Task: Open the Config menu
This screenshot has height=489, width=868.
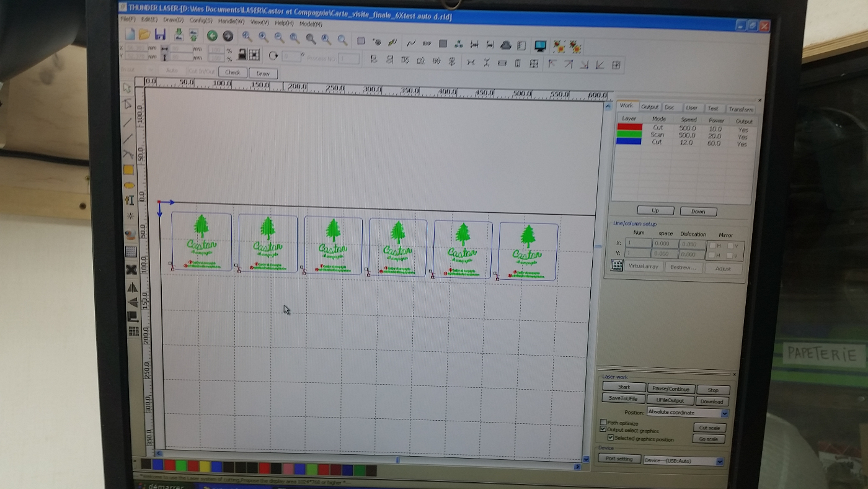Action: (x=201, y=20)
